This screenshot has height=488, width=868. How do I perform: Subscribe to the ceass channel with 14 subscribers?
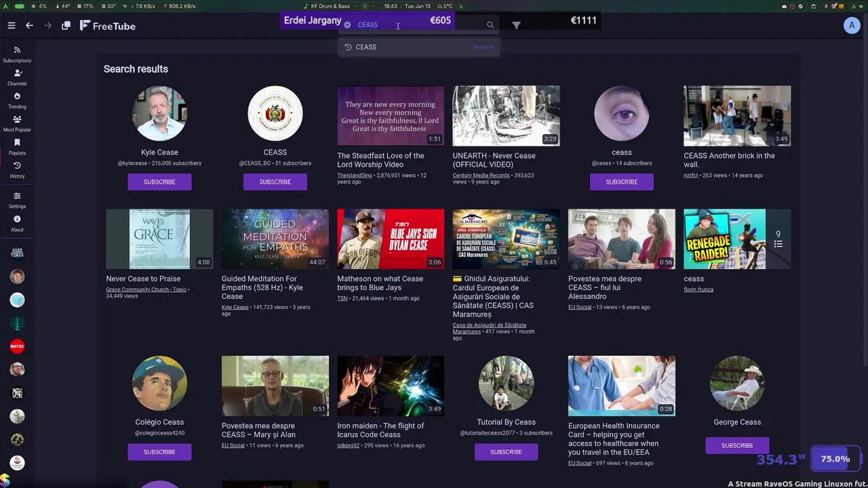coord(621,182)
